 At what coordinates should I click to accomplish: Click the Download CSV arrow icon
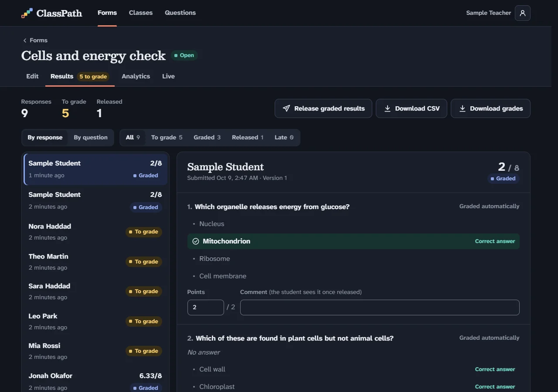(x=387, y=108)
